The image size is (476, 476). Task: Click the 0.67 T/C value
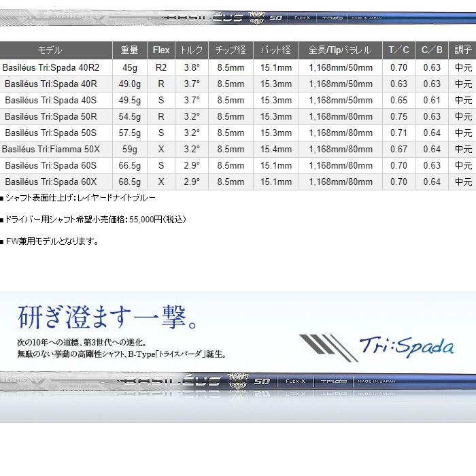[399, 150]
